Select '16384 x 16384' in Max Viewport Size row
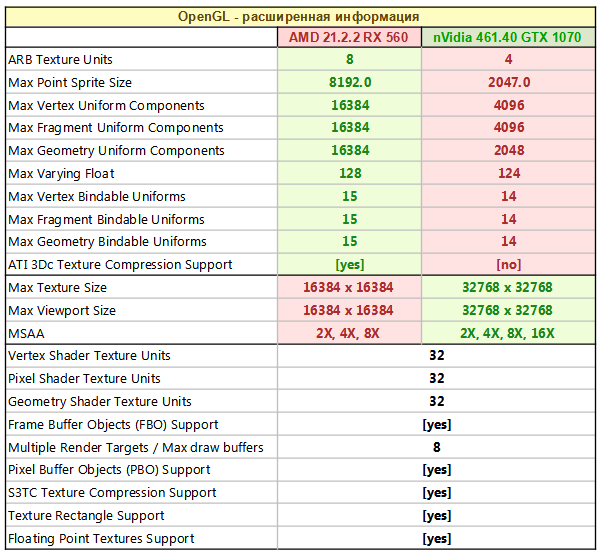The image size is (600, 560). point(348,310)
